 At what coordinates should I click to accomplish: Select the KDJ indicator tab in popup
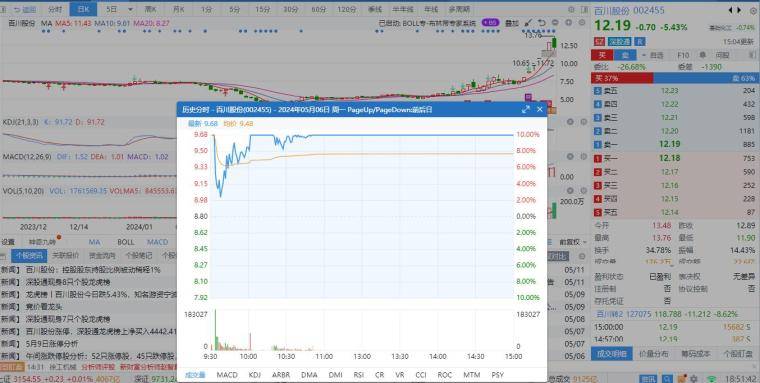254,375
